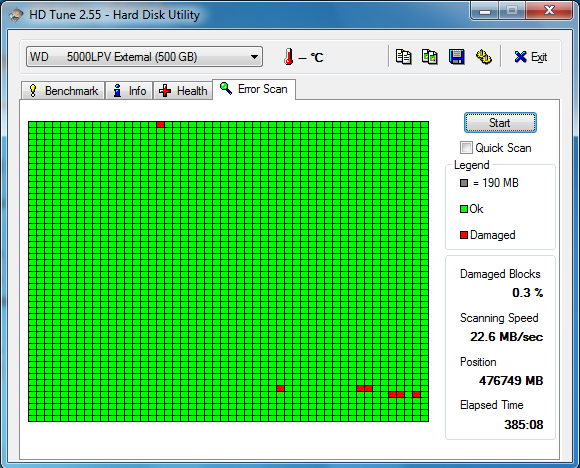This screenshot has height=468, width=580.
Task: Expand drive list using dropdown arrow
Action: 254,57
